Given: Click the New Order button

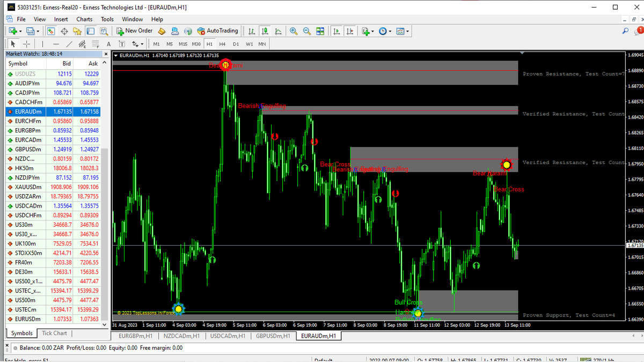Looking at the screenshot, I should coord(135,31).
